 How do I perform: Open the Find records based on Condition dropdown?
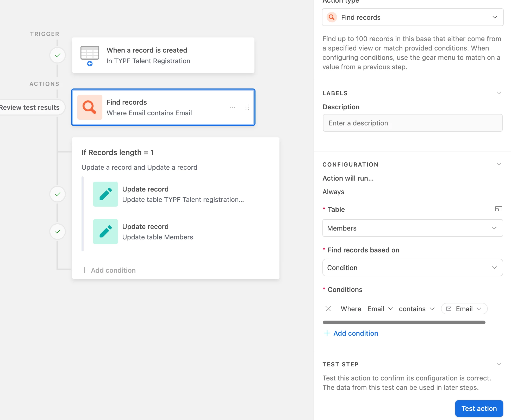coord(413,268)
